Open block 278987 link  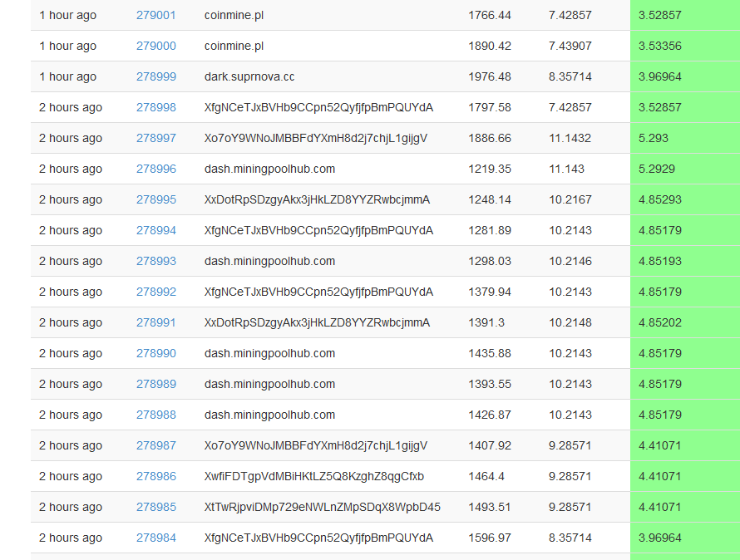(x=155, y=445)
